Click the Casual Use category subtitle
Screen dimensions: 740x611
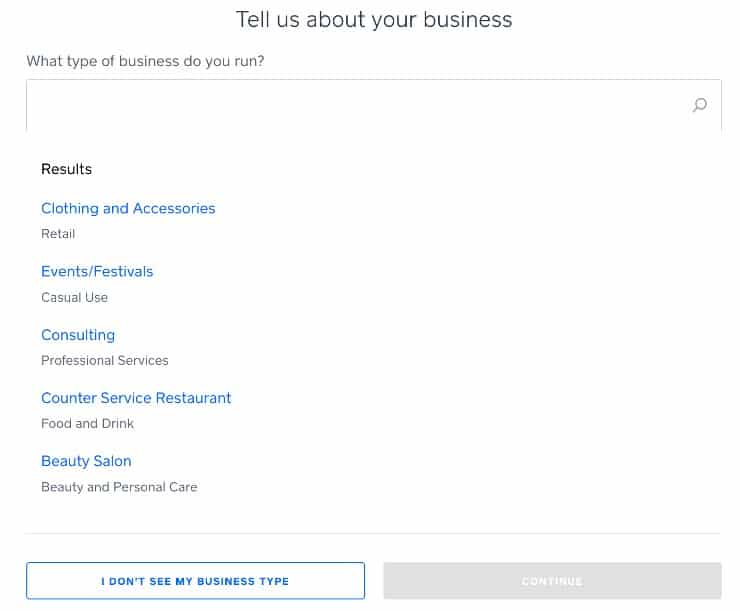(x=75, y=297)
